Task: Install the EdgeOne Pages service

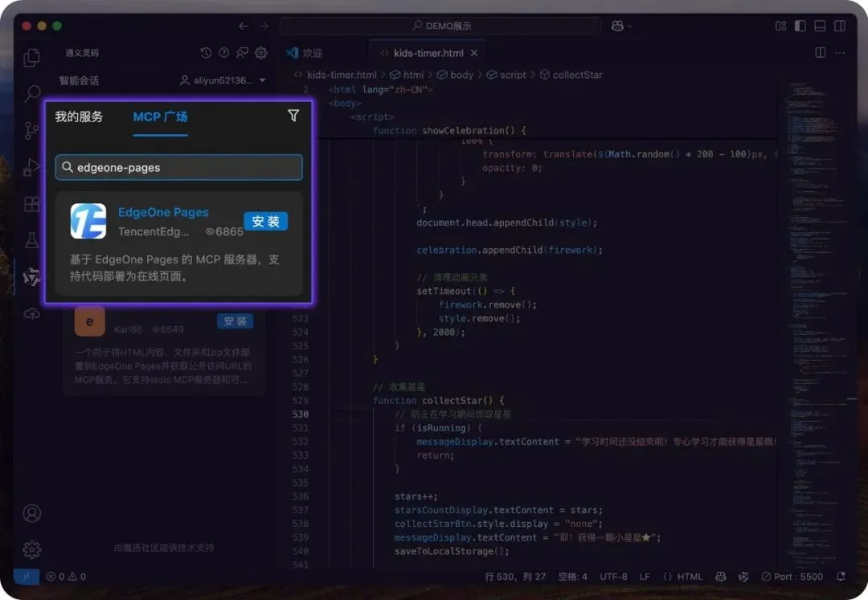Action: pyautogui.click(x=266, y=221)
